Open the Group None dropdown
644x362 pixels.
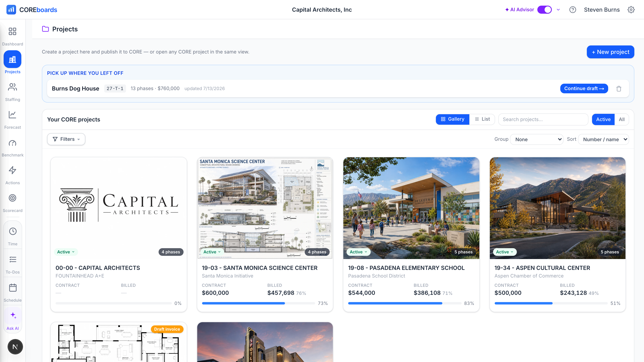(x=537, y=139)
